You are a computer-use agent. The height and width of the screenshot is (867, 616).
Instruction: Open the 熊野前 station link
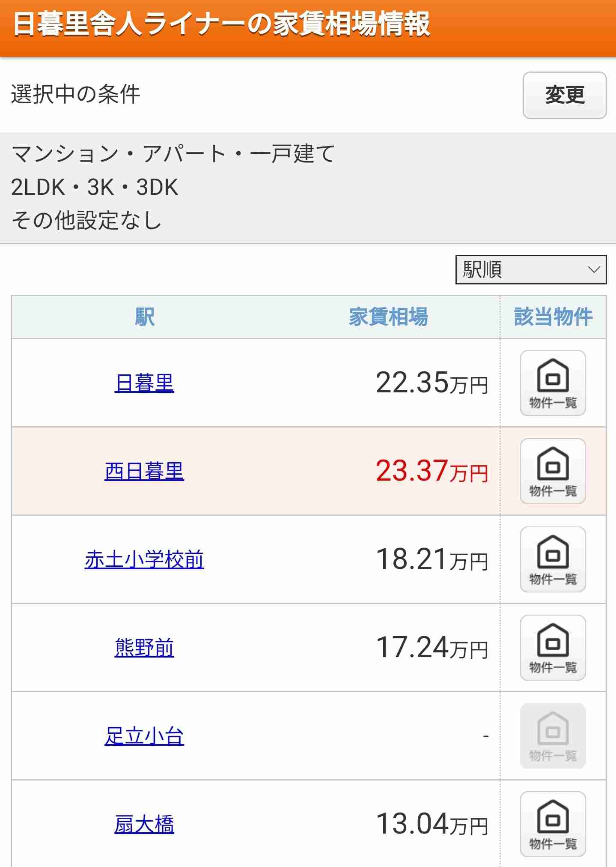pos(144,648)
